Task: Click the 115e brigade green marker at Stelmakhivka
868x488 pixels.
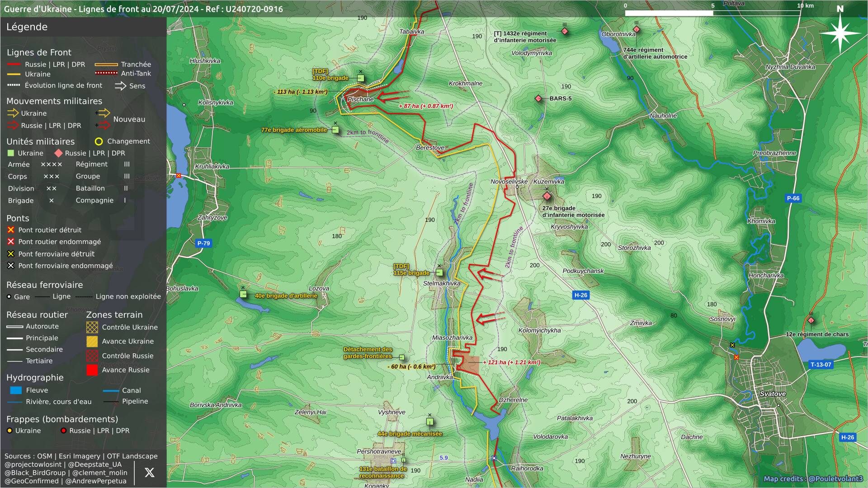Action: pos(439,272)
